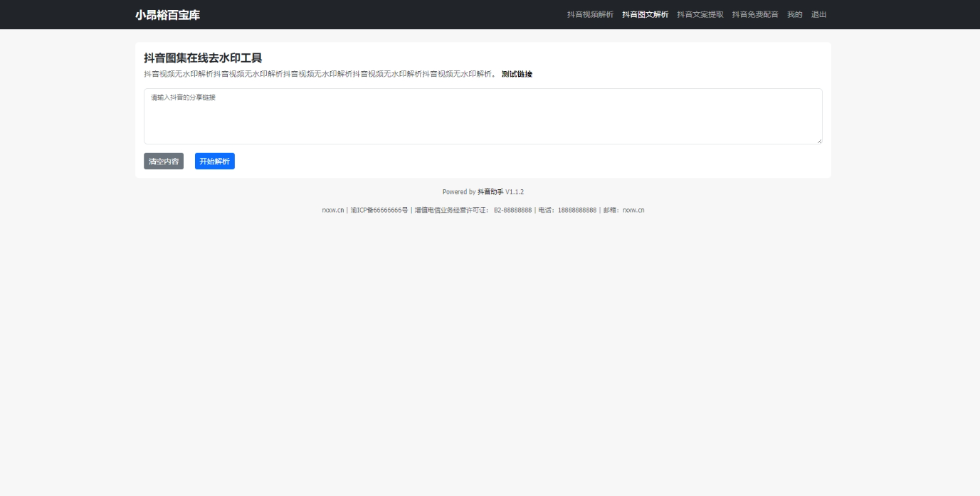The height and width of the screenshot is (496, 980).
Task: Grab the textarea resize handle corner
Action: point(819,141)
